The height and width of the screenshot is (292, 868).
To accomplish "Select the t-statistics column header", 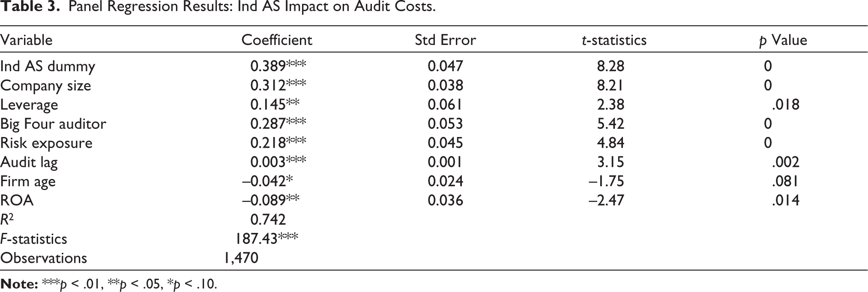I will (x=614, y=40).
